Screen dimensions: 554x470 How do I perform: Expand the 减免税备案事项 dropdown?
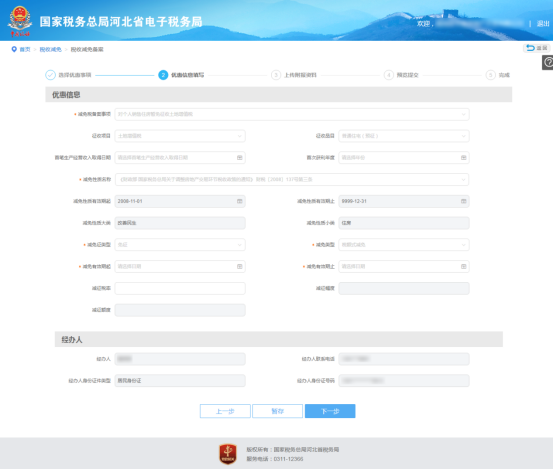point(292,114)
